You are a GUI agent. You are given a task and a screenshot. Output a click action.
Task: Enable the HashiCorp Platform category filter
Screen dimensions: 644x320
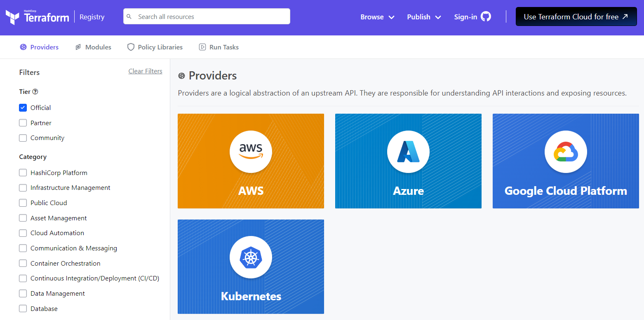point(23,173)
